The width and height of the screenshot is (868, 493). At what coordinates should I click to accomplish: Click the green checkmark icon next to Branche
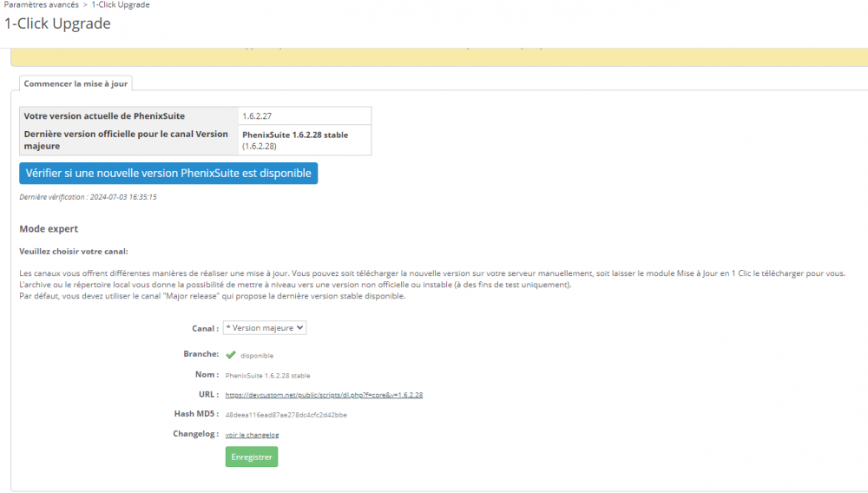[231, 355]
